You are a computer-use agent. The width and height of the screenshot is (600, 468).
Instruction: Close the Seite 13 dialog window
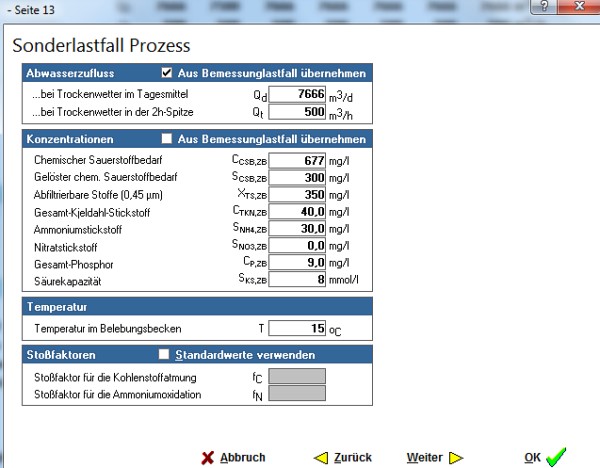(579, 6)
